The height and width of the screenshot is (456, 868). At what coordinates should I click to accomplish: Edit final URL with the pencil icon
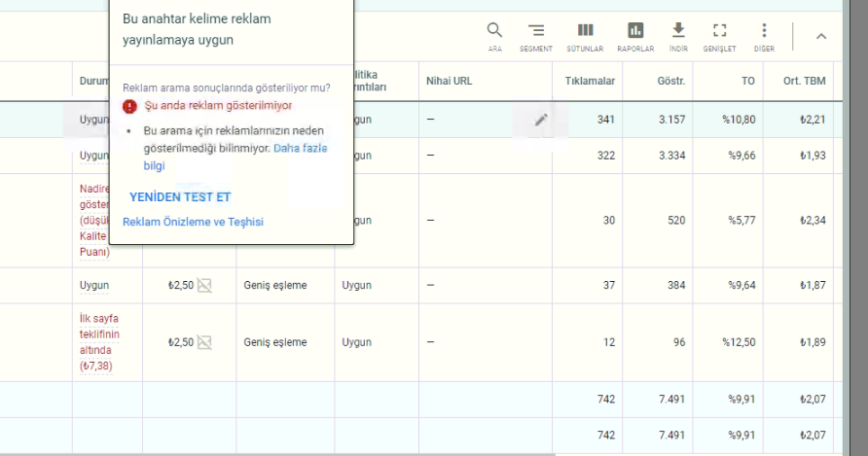541,120
